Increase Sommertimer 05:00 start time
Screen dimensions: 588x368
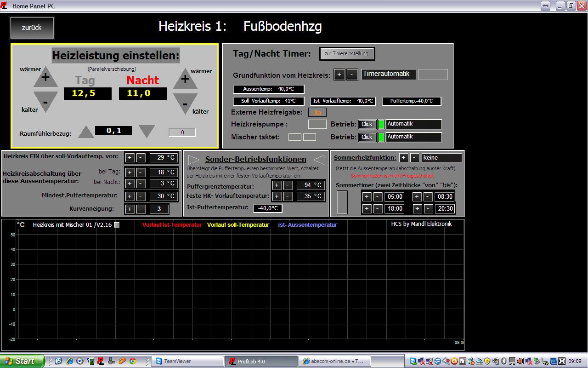[x=367, y=197]
